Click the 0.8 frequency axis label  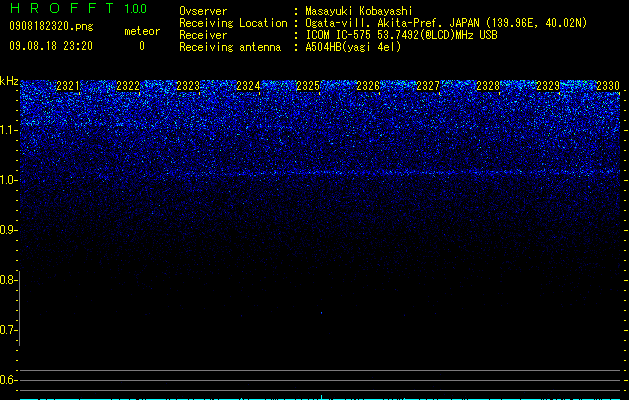click(7, 280)
